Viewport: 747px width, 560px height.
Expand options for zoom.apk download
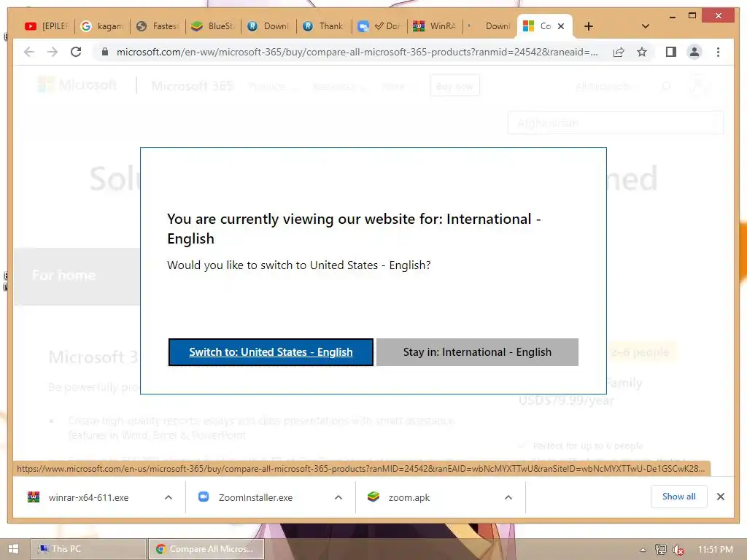(x=508, y=497)
